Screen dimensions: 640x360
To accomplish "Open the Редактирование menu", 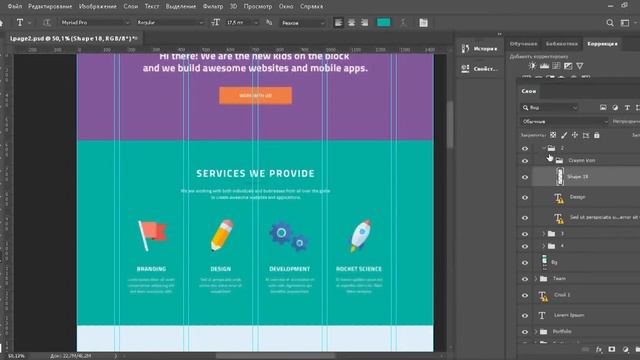I will coord(50,6).
